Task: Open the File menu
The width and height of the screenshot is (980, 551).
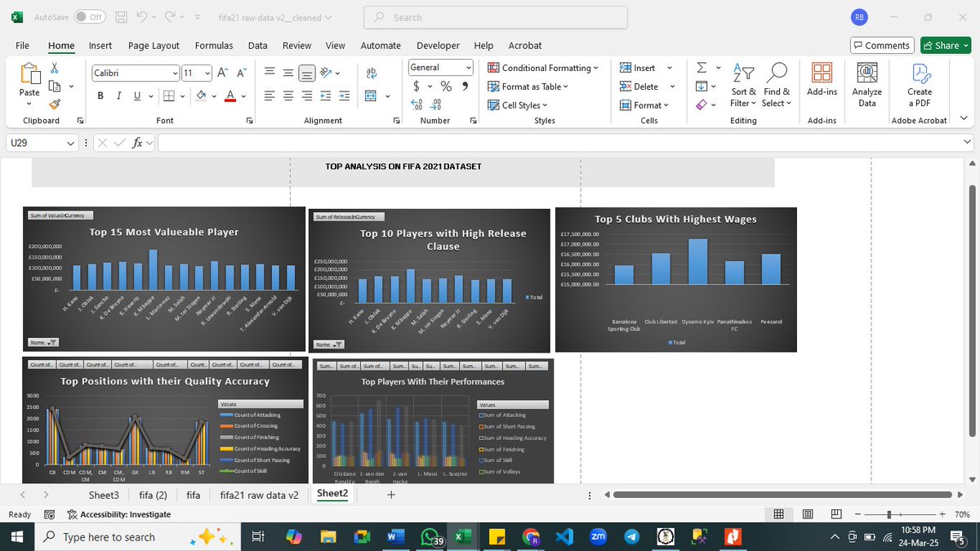Action: pos(22,46)
